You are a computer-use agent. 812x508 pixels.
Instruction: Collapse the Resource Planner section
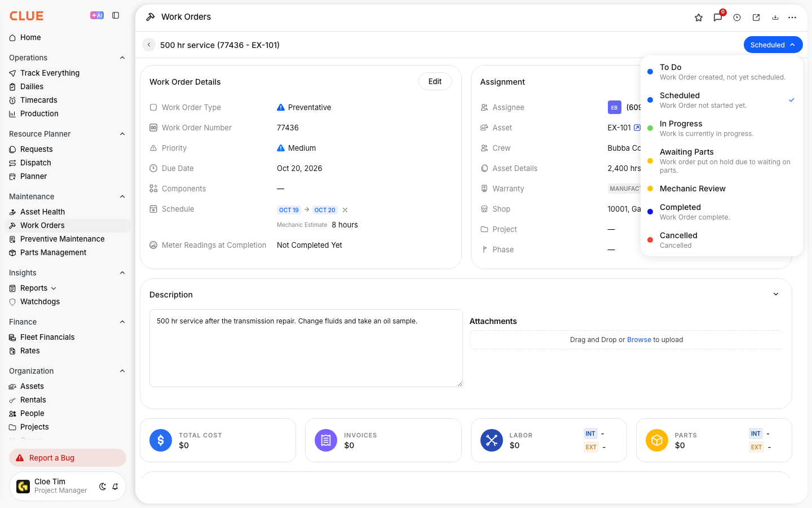122,134
